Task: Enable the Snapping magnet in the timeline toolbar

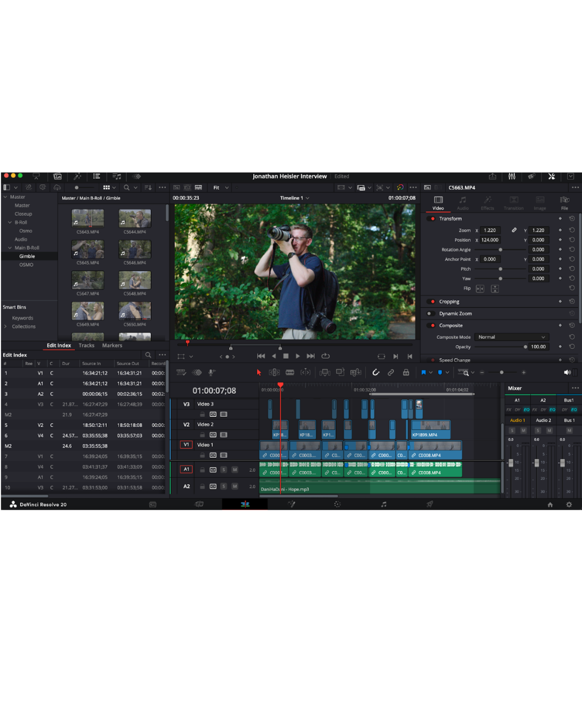Action: [376, 372]
